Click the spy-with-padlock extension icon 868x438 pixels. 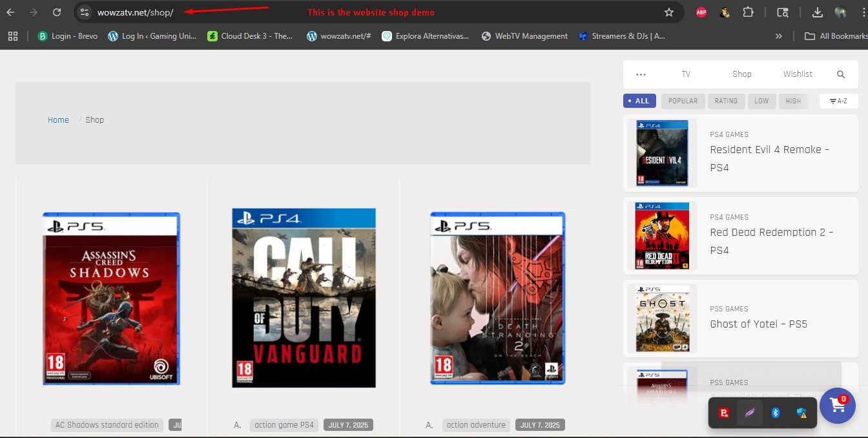(x=725, y=12)
